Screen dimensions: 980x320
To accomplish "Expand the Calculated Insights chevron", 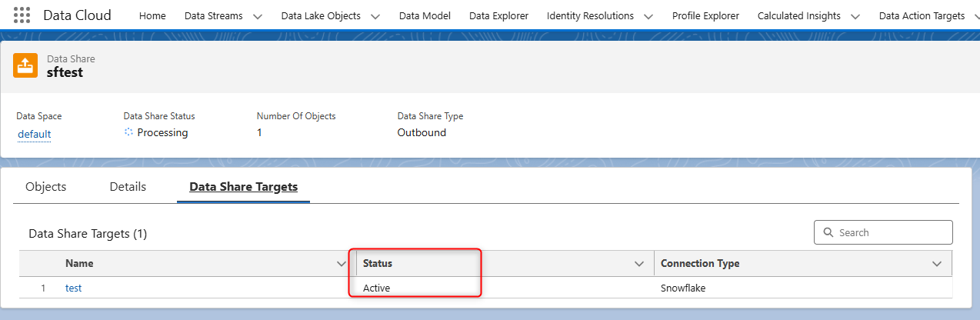I will pyautogui.click(x=854, y=16).
